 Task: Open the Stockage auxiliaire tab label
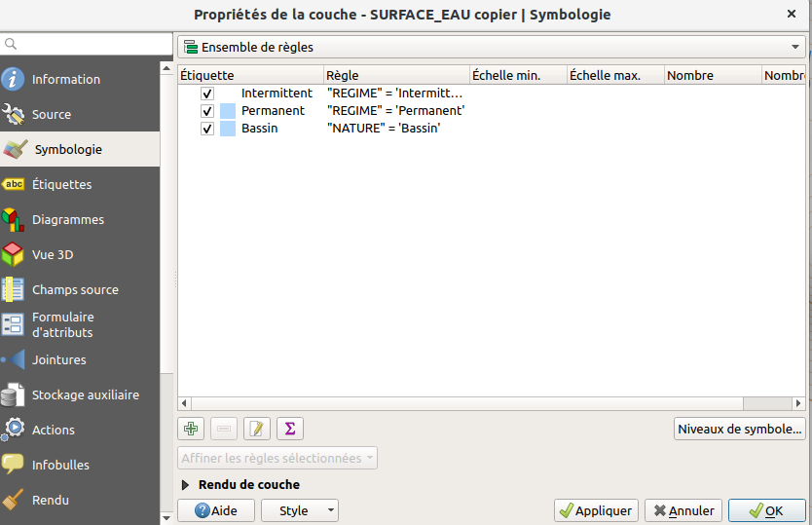(x=86, y=394)
